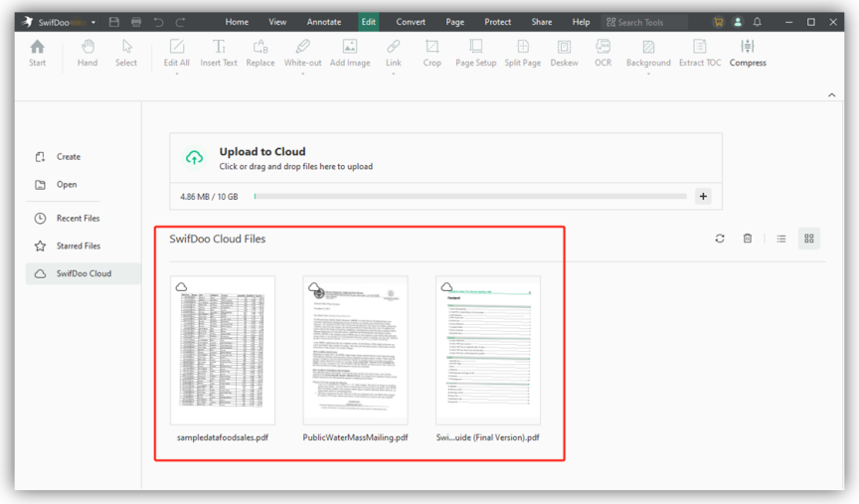Expand the Link dropdown arrow
The width and height of the screenshot is (859, 504).
394,74
